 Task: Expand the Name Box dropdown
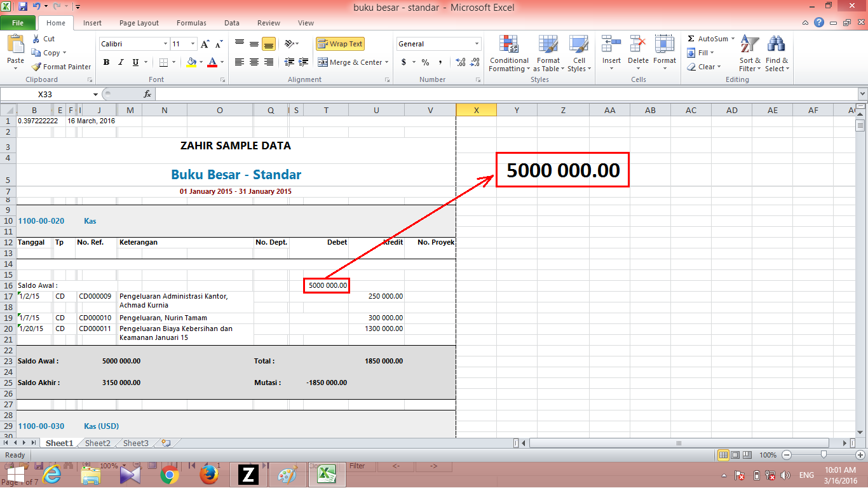96,94
